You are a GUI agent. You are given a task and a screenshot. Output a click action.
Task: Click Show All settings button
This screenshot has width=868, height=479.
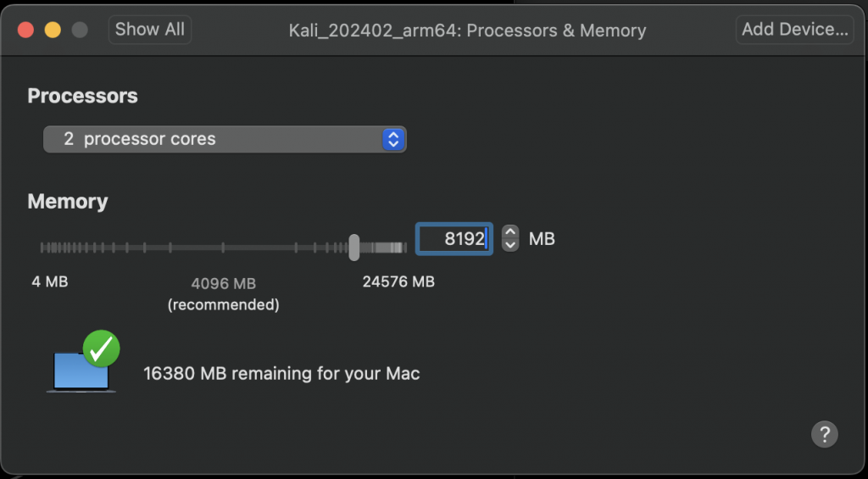[x=150, y=30]
